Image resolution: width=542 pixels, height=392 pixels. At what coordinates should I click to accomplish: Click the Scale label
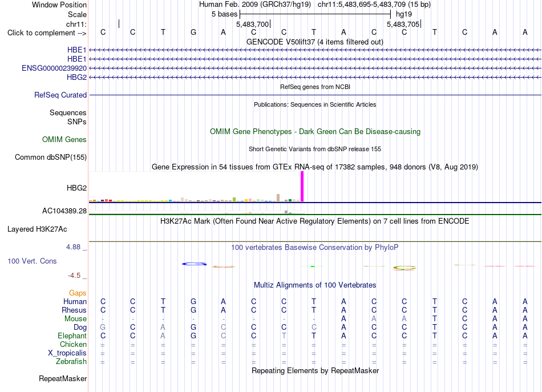77,14
